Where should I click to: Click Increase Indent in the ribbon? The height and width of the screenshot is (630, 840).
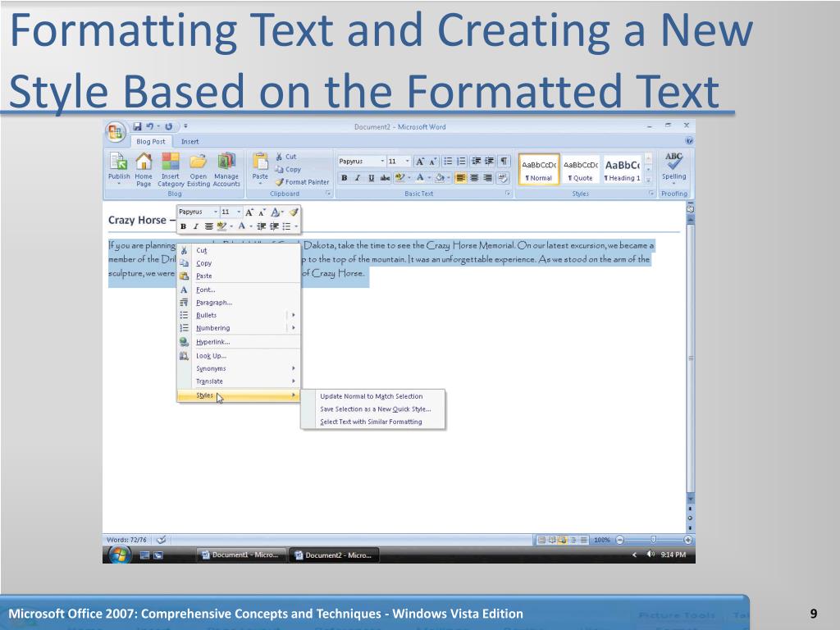click(489, 162)
